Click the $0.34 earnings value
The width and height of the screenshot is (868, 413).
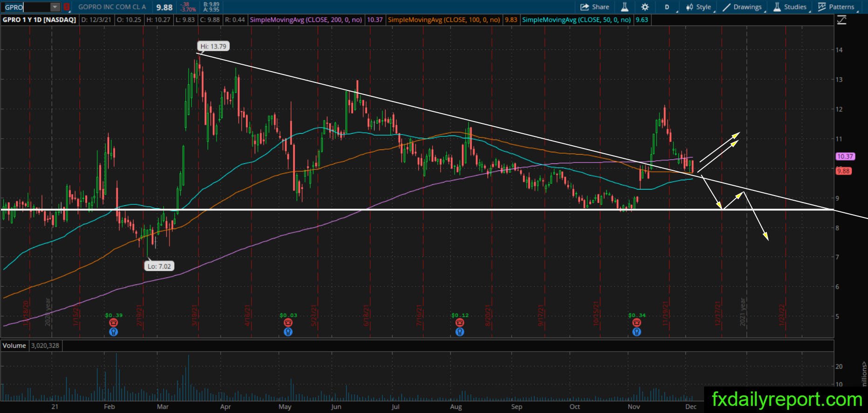pos(637,315)
